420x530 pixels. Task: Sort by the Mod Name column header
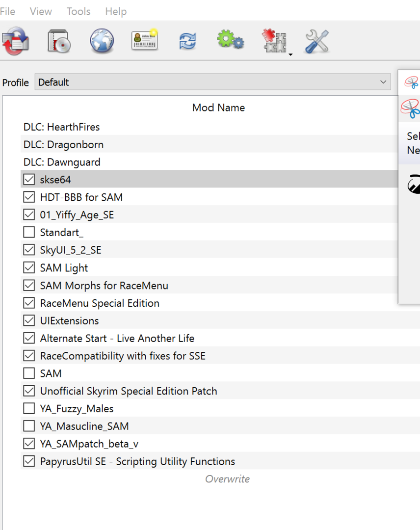point(219,107)
